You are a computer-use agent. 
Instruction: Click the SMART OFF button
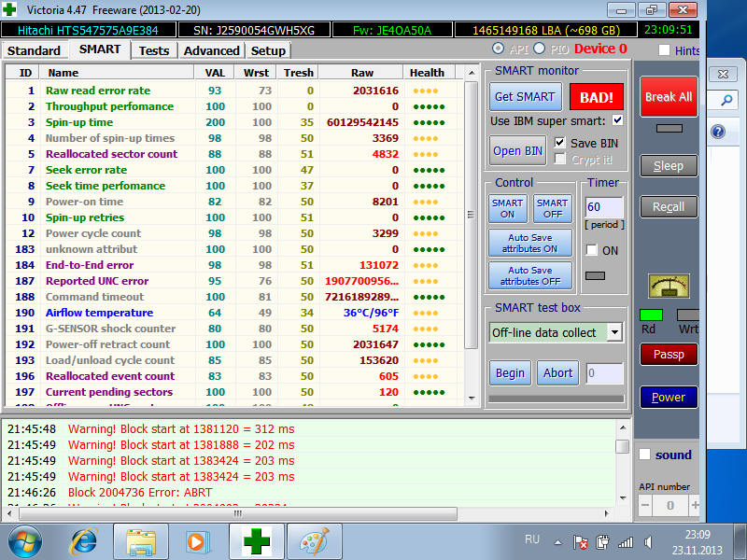pyautogui.click(x=552, y=208)
